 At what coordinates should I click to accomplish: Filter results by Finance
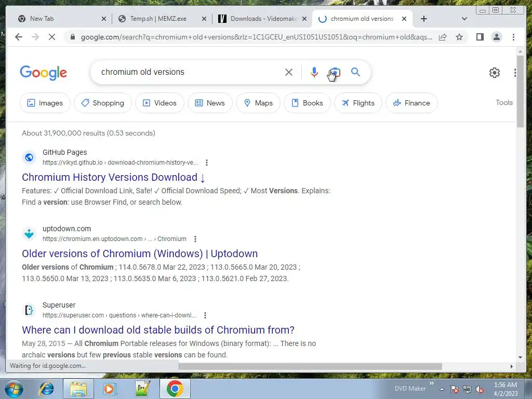pyautogui.click(x=411, y=103)
